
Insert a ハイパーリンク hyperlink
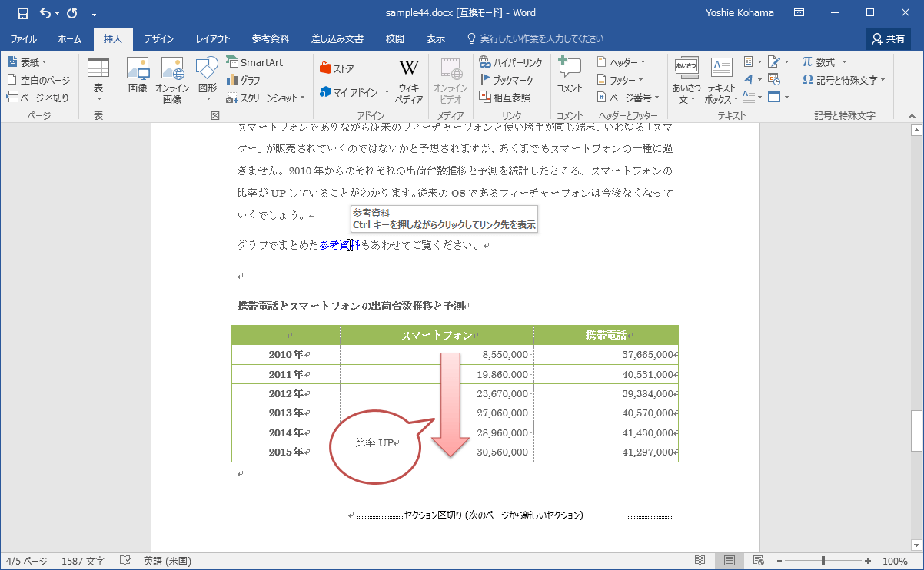[511, 62]
